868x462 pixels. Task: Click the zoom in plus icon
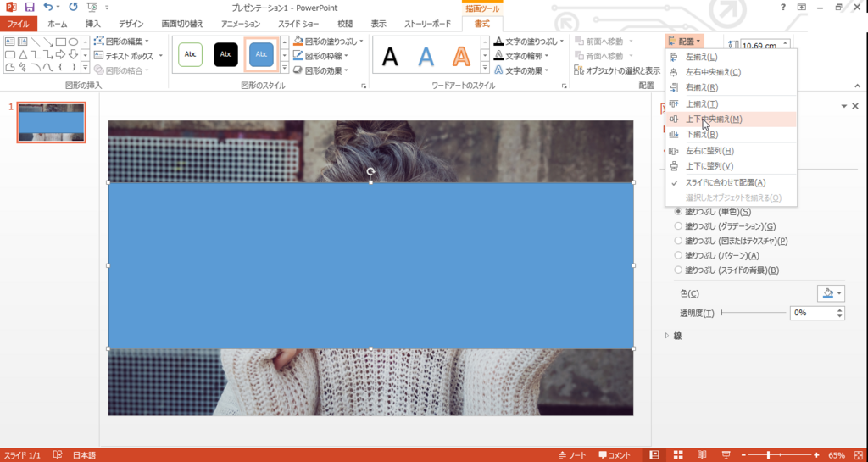(816, 455)
